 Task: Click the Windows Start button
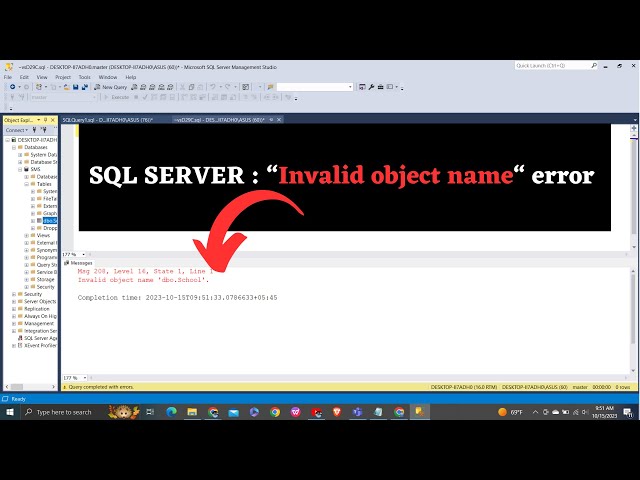(9, 412)
